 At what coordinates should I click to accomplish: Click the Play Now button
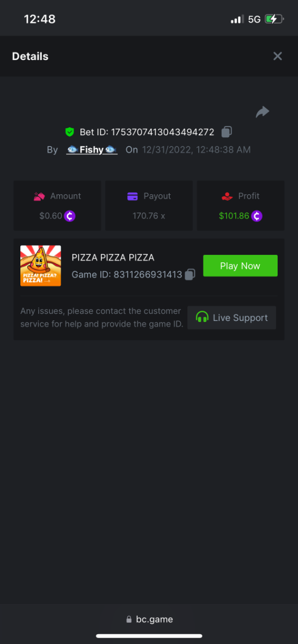pos(240,266)
